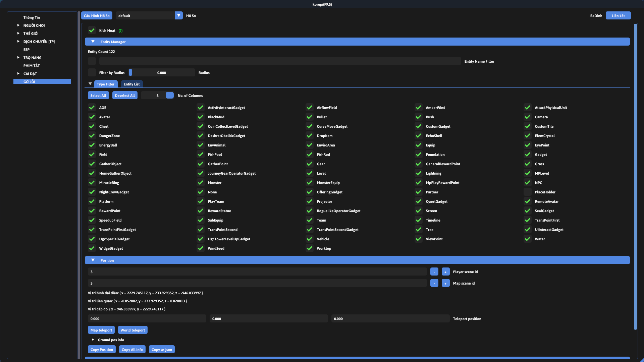644x362 pixels.
Task: Open the ESP sidebar item
Action: 26,50
